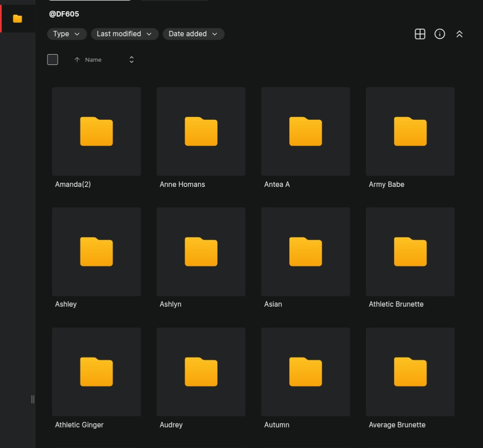Open the Army Babe folder thumbnail
This screenshot has width=483, height=448.
tap(410, 131)
